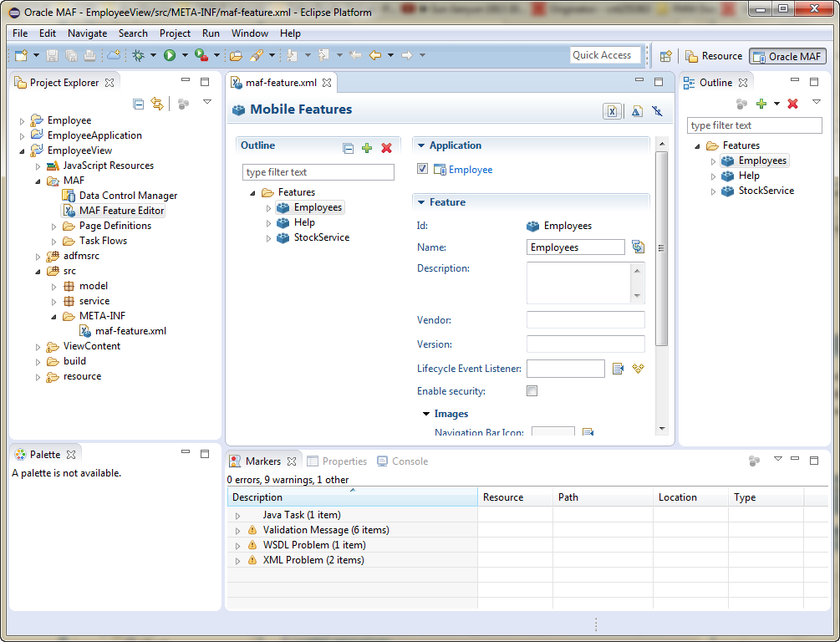
Task: Click the Print toolbar icon
Action: pyautogui.click(x=90, y=55)
